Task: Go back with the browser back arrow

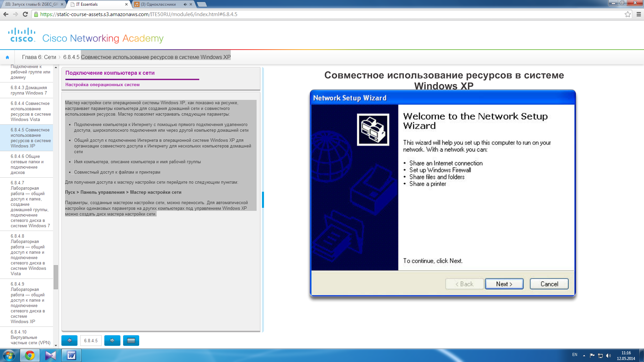Action: tap(6, 14)
